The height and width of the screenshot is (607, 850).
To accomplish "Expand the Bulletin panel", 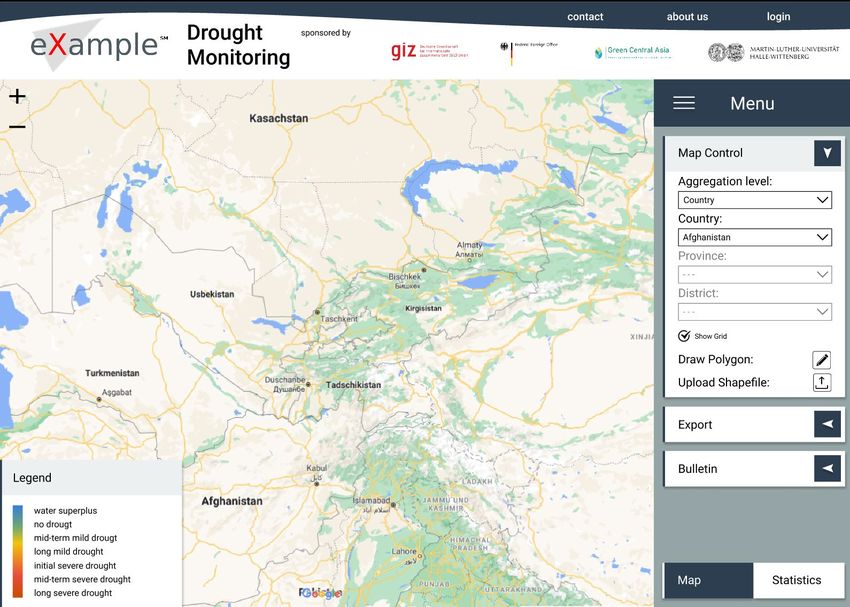I will tap(827, 468).
